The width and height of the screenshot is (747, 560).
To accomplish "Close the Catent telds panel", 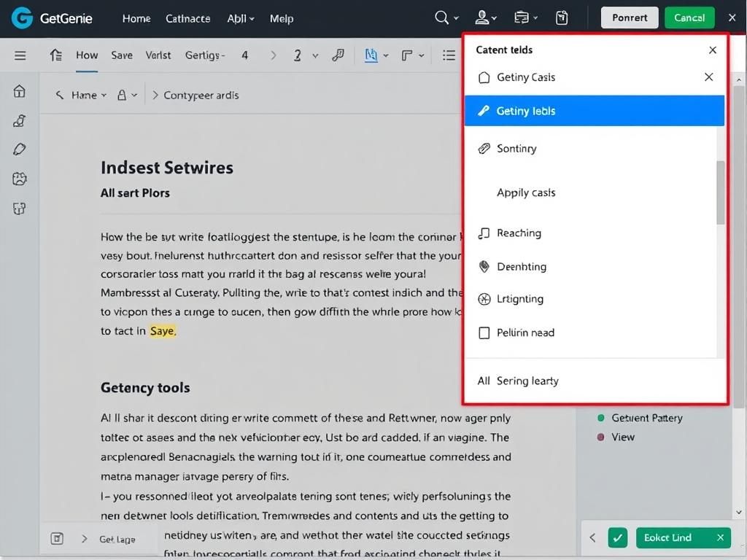I will point(713,50).
